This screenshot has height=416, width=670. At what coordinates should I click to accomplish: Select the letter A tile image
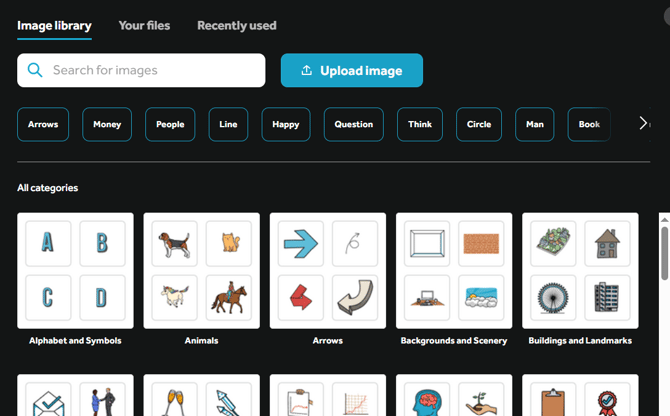click(47, 244)
